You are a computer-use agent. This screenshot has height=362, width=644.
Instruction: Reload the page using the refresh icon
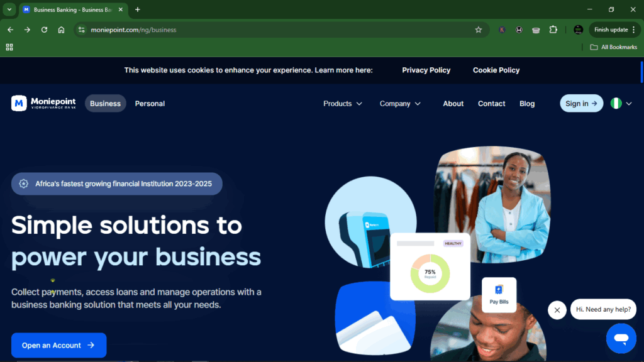point(45,30)
